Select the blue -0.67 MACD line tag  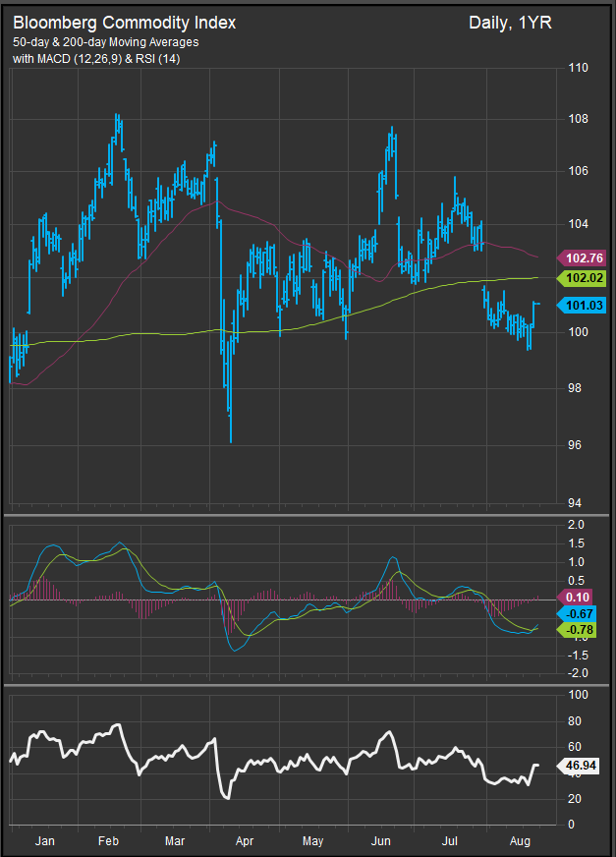click(582, 613)
